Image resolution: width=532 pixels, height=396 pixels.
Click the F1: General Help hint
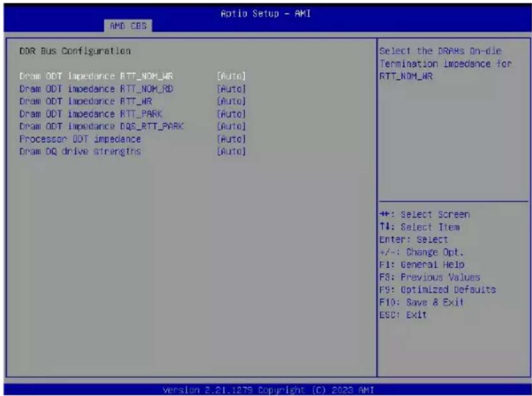tap(422, 265)
